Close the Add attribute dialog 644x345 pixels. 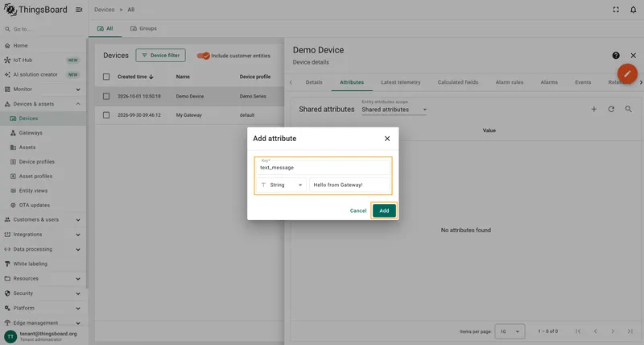pyautogui.click(x=387, y=139)
